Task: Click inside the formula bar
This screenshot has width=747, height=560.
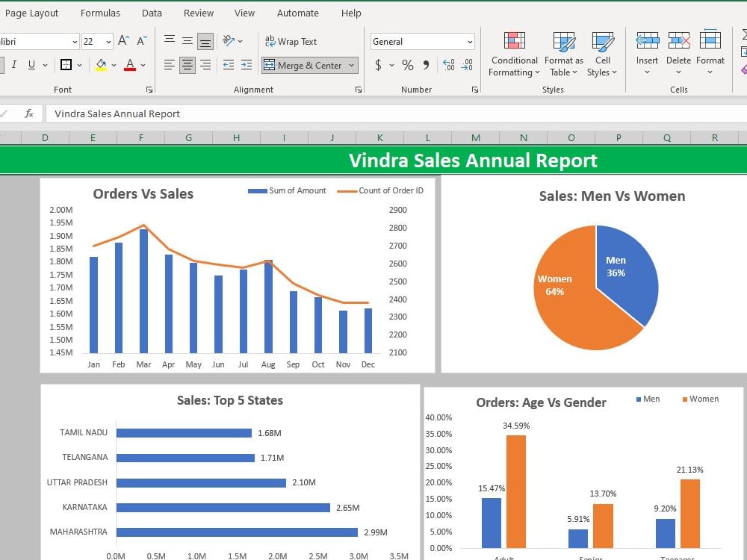Action: [x=224, y=113]
